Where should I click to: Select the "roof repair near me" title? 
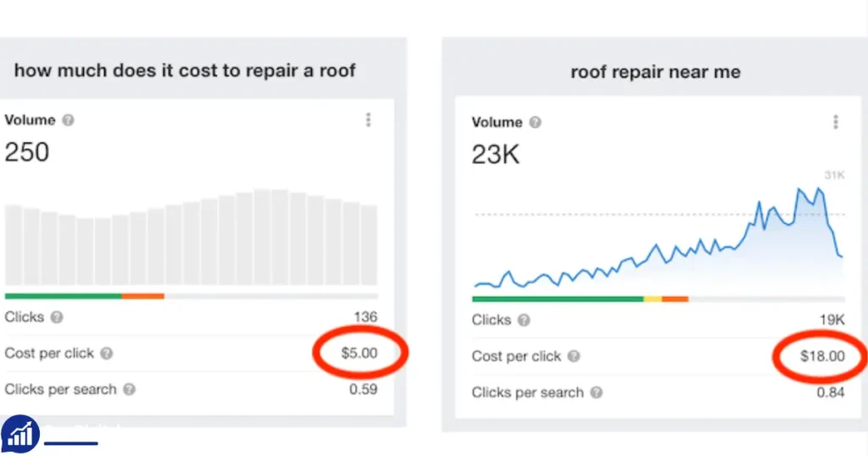655,72
